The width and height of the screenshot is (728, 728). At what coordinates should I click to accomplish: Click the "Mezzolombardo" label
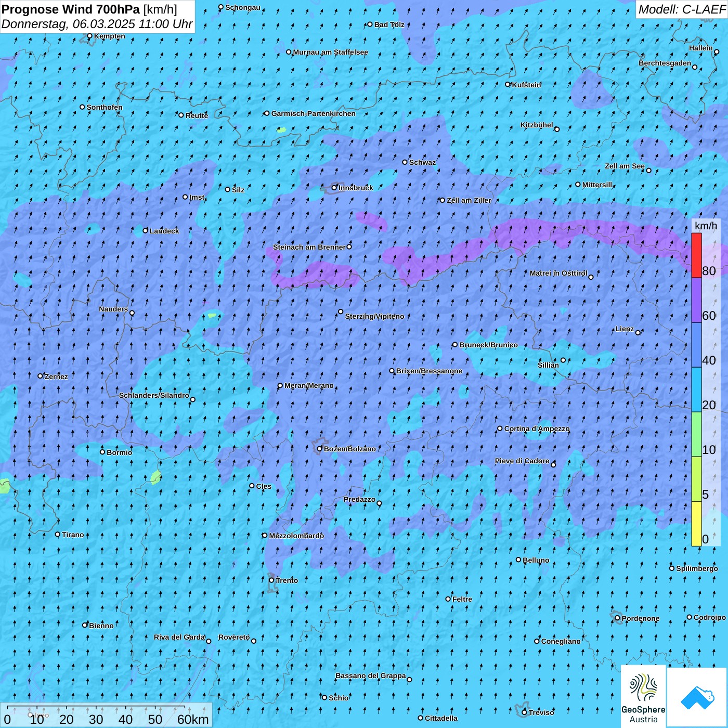click(x=296, y=536)
